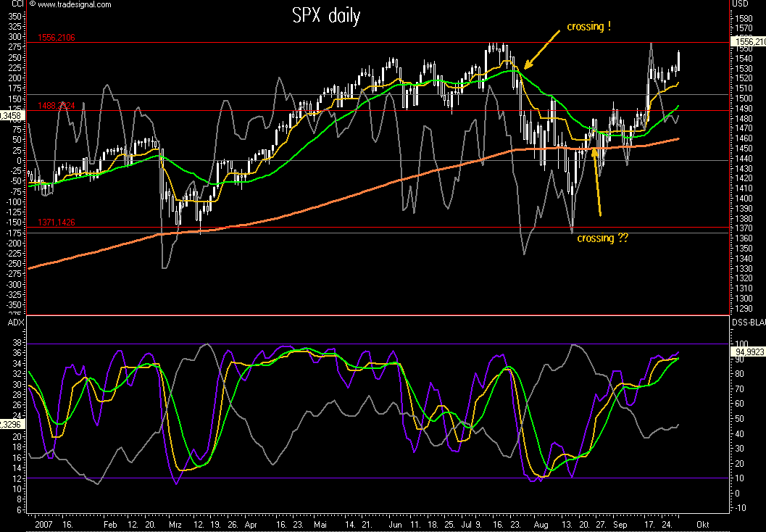
Task: Click the USD axis label at top right
Action: (739, 4)
